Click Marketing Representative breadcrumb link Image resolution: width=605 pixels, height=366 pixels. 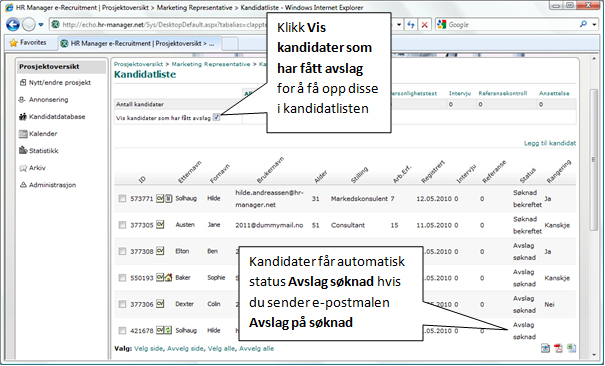coord(211,64)
